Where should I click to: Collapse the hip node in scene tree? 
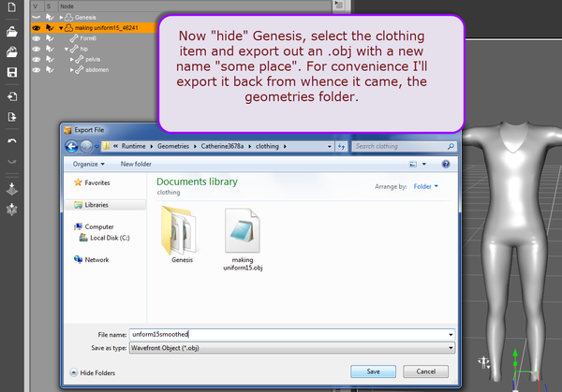pyautogui.click(x=67, y=49)
